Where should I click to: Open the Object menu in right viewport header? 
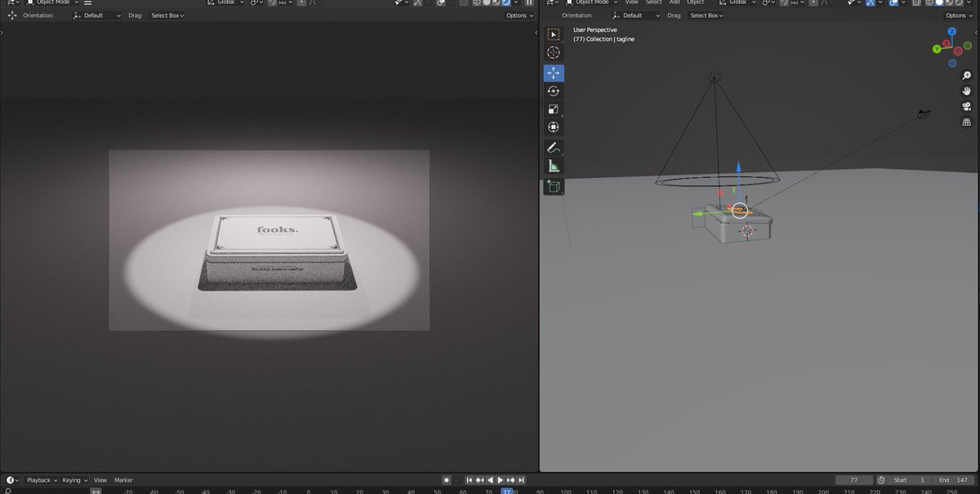(x=695, y=2)
